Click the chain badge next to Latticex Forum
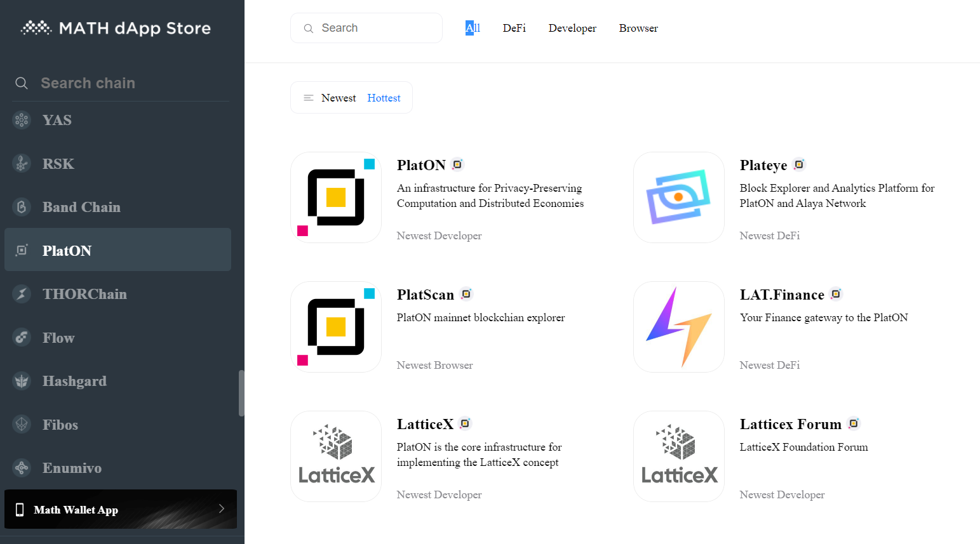The height and width of the screenshot is (544, 980). point(854,423)
